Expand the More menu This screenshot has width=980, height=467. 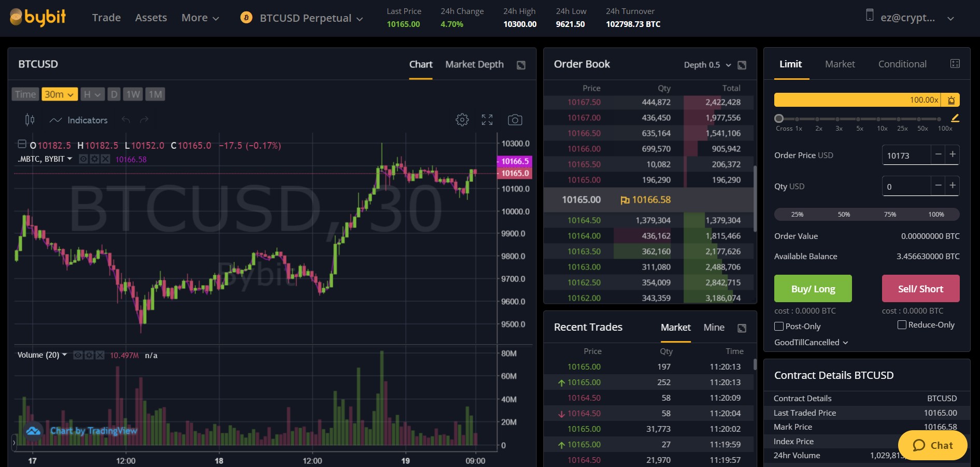201,18
